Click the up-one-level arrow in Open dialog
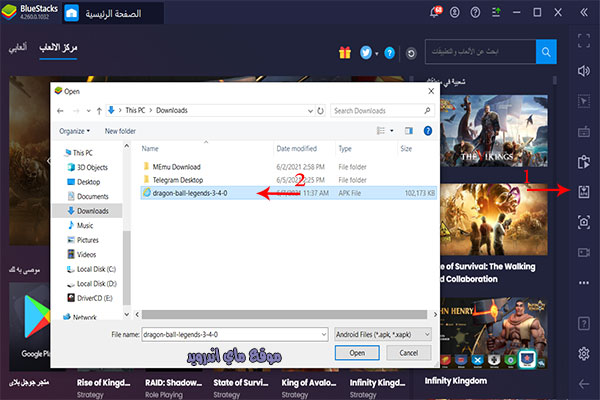The width and height of the screenshot is (600, 400). coord(99,111)
